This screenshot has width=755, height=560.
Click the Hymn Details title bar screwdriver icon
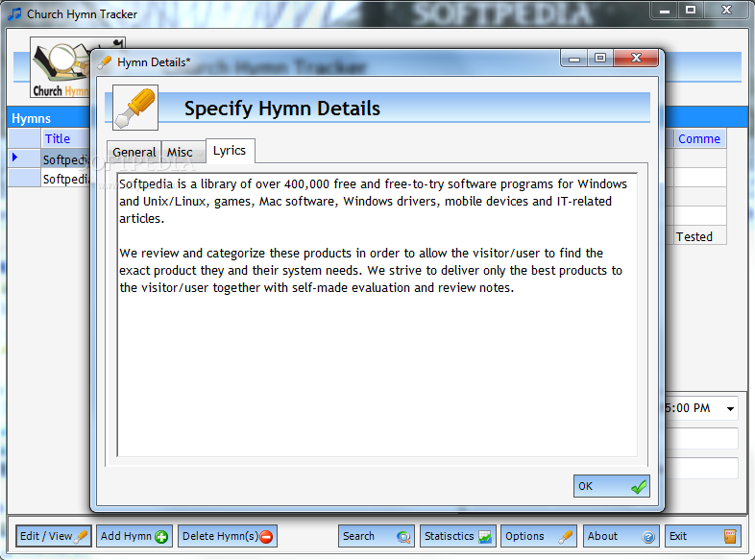tap(105, 62)
